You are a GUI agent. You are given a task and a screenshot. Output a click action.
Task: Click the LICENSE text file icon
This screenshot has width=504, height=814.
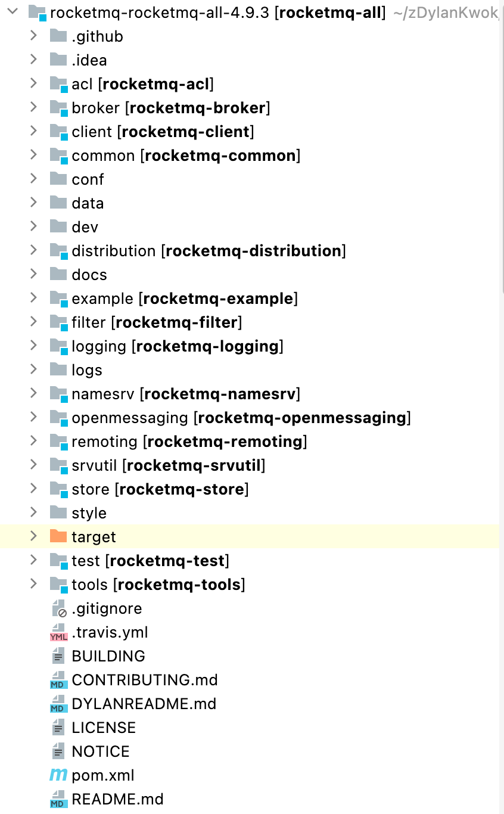[x=58, y=728]
